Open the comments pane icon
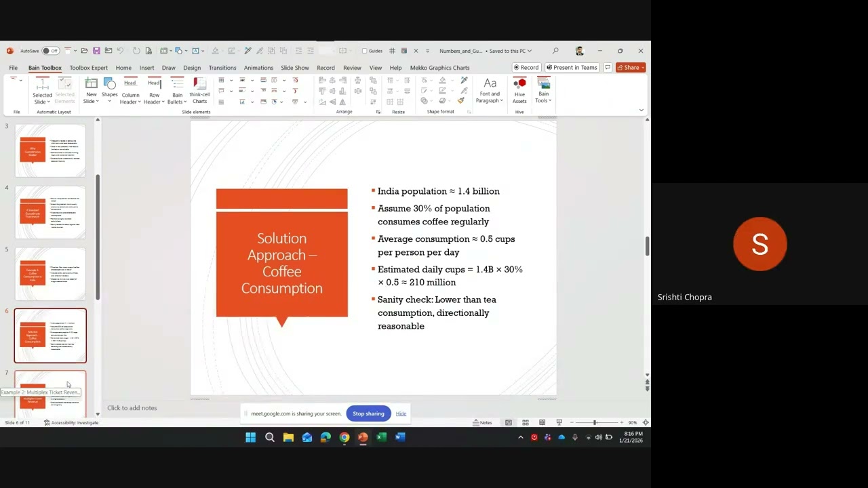 [x=608, y=68]
